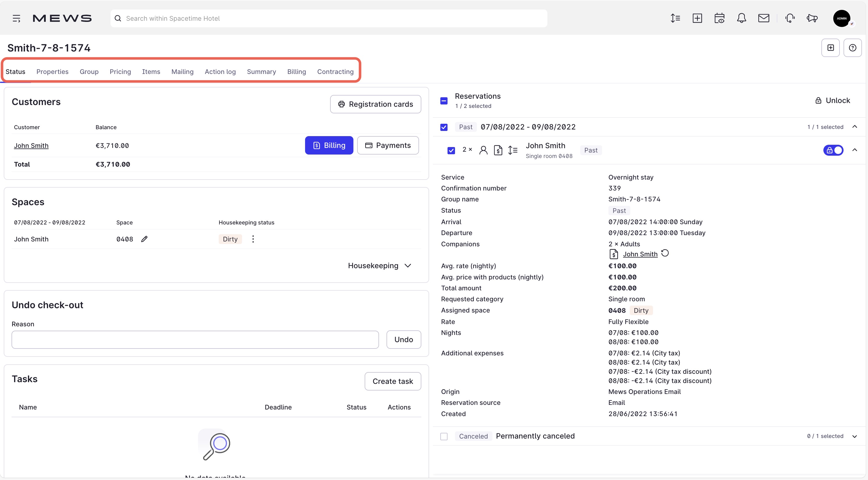Toggle the lock switch on the reservation row

click(x=834, y=150)
